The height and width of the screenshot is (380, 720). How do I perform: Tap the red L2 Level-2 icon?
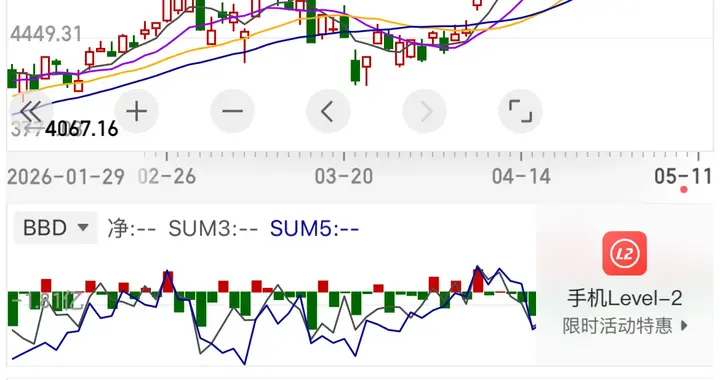click(x=624, y=253)
